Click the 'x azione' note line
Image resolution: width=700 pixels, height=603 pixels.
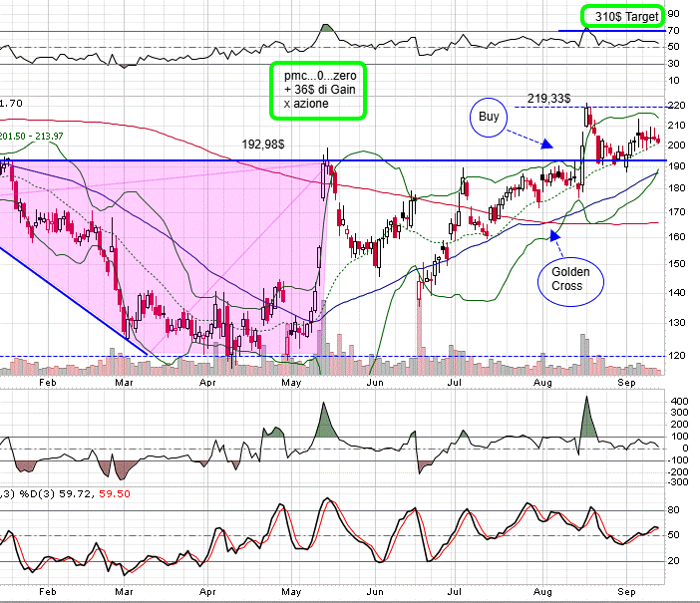[x=306, y=104]
